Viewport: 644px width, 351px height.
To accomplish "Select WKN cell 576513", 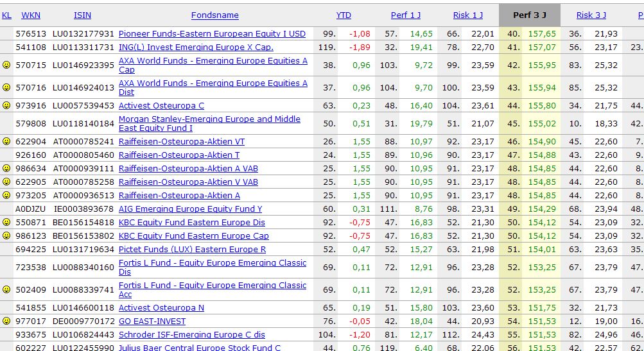I will [x=31, y=33].
